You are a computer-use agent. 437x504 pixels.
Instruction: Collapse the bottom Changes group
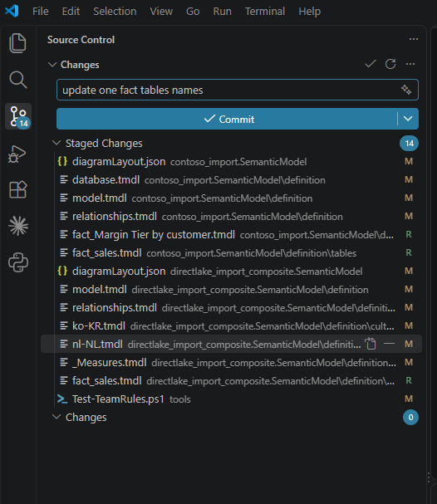56,417
